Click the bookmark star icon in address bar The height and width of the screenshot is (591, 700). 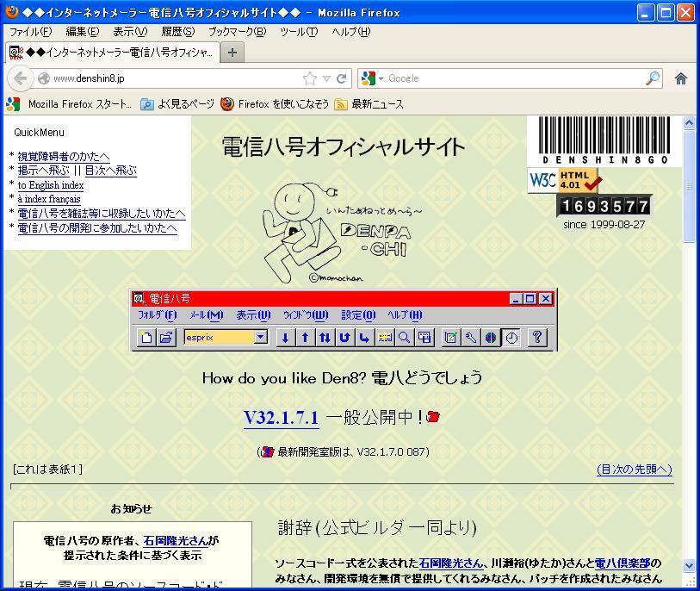tap(310, 78)
